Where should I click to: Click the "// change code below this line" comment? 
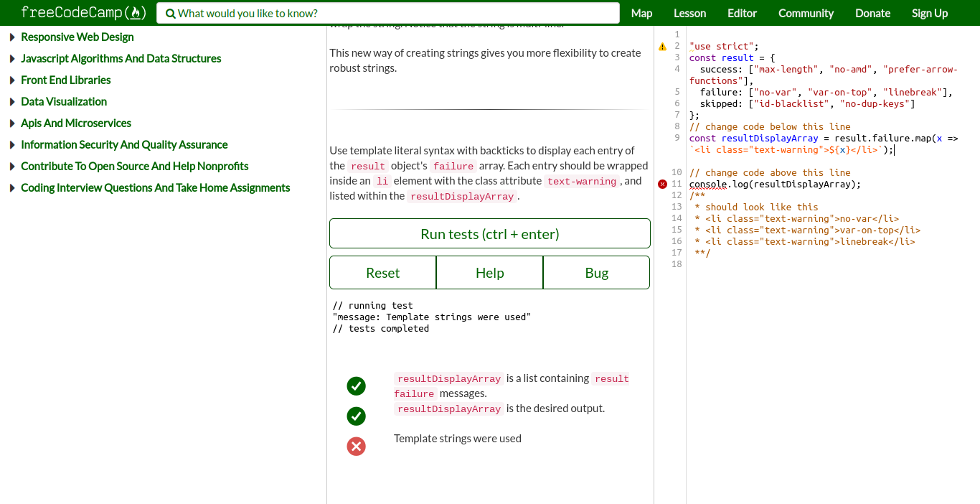click(x=770, y=127)
